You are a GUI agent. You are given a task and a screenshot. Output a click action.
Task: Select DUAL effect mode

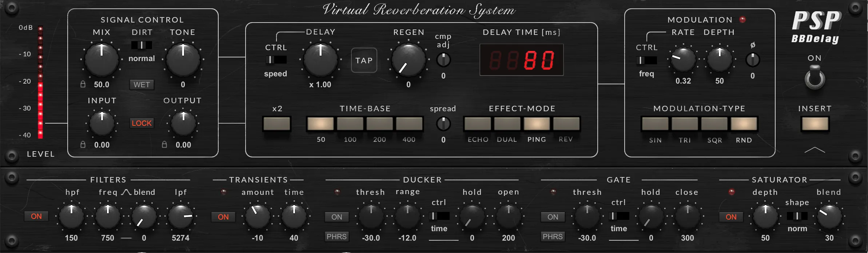(507, 124)
